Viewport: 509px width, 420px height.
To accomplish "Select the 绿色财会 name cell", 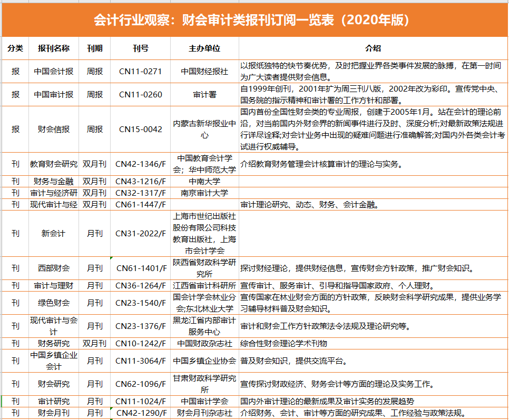I will point(53,303).
